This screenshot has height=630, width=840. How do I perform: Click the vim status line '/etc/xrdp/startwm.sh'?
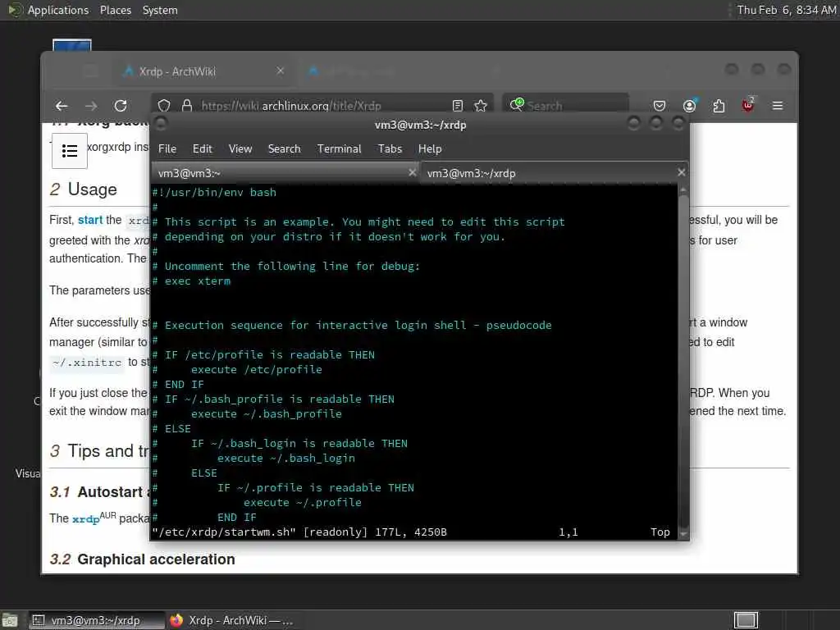coord(223,532)
